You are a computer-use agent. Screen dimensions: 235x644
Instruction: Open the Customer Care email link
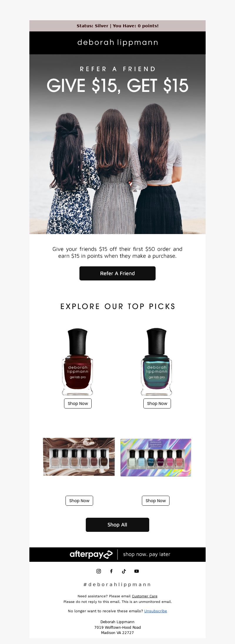pos(145,596)
